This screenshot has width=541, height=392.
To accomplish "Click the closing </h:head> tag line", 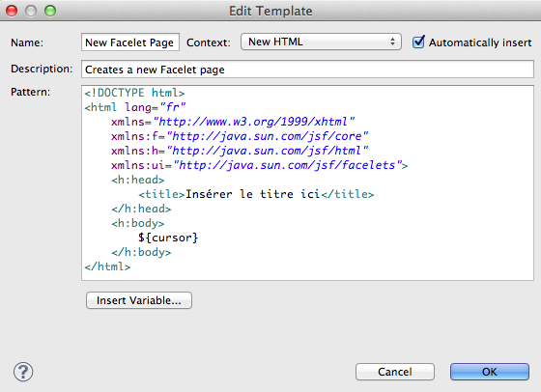I will coord(141,209).
